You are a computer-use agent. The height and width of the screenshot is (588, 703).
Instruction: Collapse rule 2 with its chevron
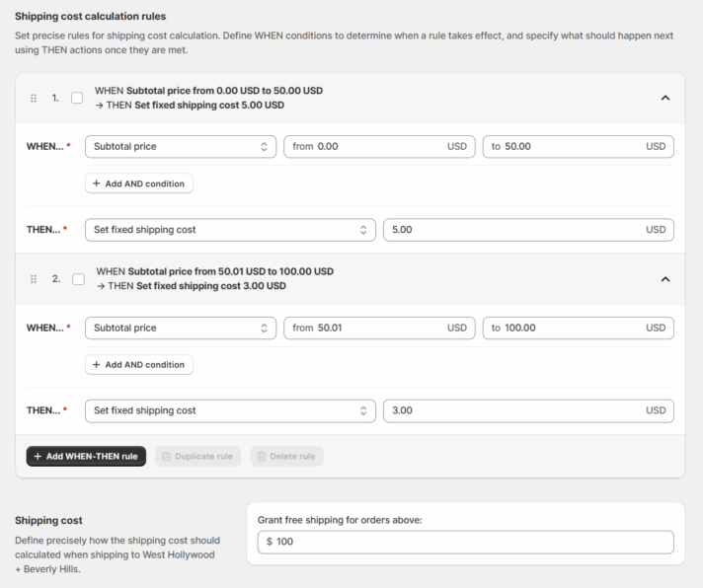[x=664, y=279]
